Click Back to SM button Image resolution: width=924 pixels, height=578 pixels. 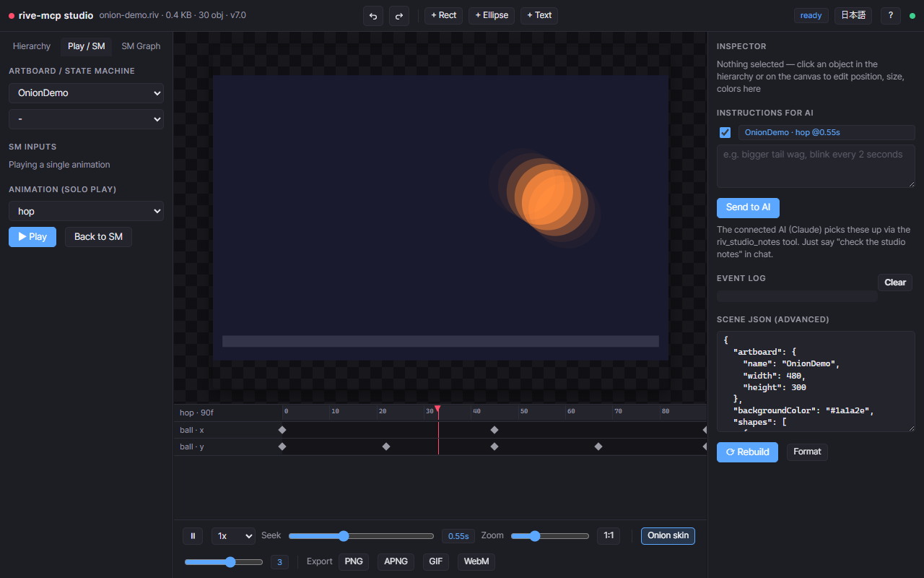pos(98,236)
